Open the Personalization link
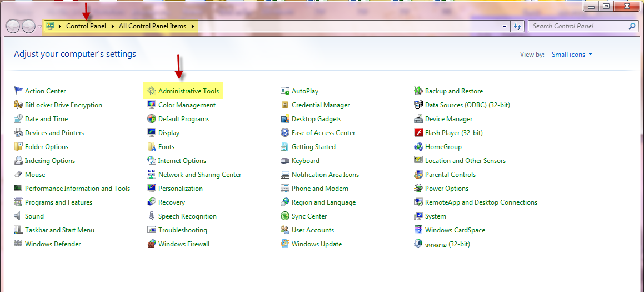This screenshot has height=292, width=644. pyautogui.click(x=180, y=189)
